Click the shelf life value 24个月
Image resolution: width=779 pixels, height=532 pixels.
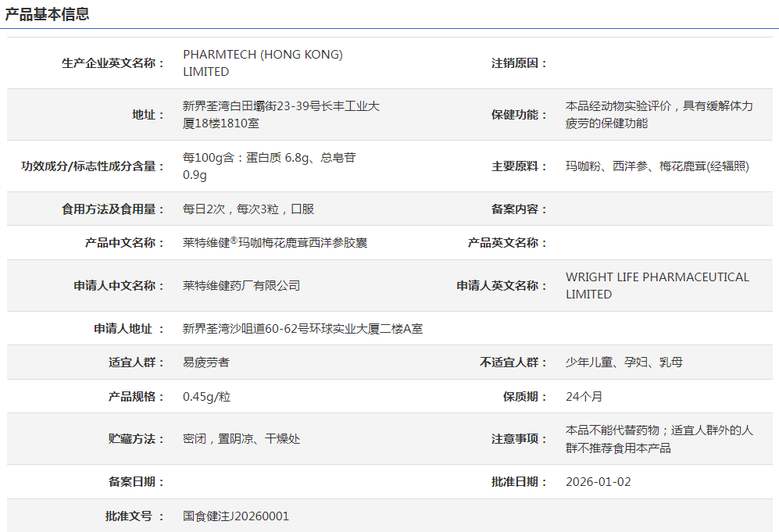pos(584,397)
